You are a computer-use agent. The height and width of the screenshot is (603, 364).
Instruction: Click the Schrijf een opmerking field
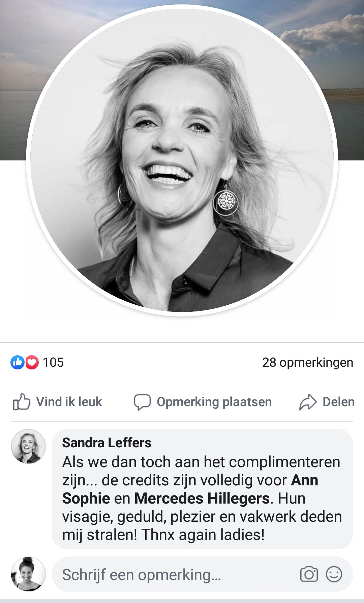click(202, 574)
